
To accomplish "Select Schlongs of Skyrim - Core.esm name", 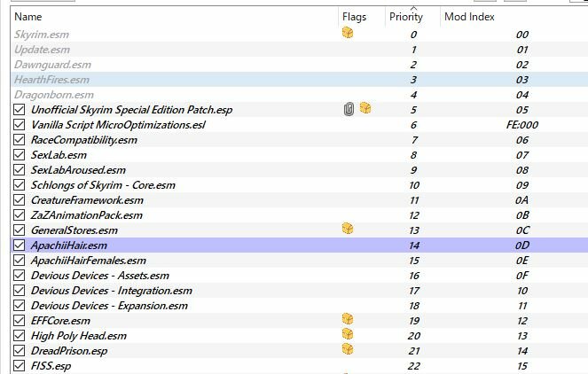I will (103, 185).
